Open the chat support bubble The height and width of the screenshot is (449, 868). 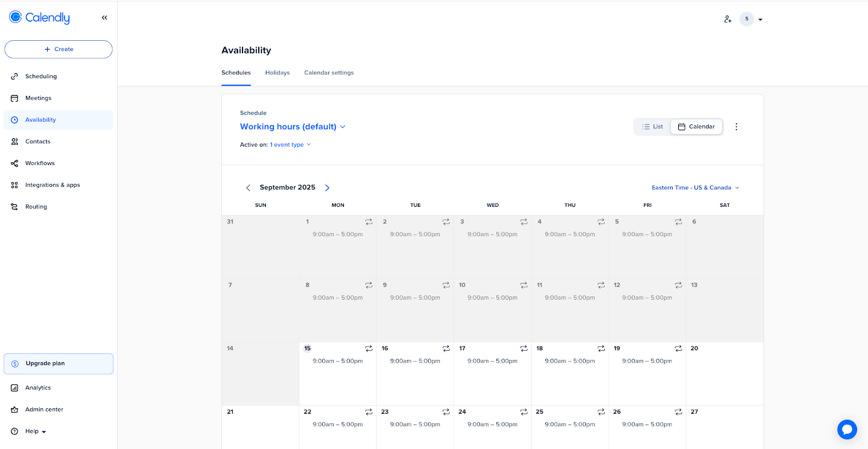click(846, 429)
